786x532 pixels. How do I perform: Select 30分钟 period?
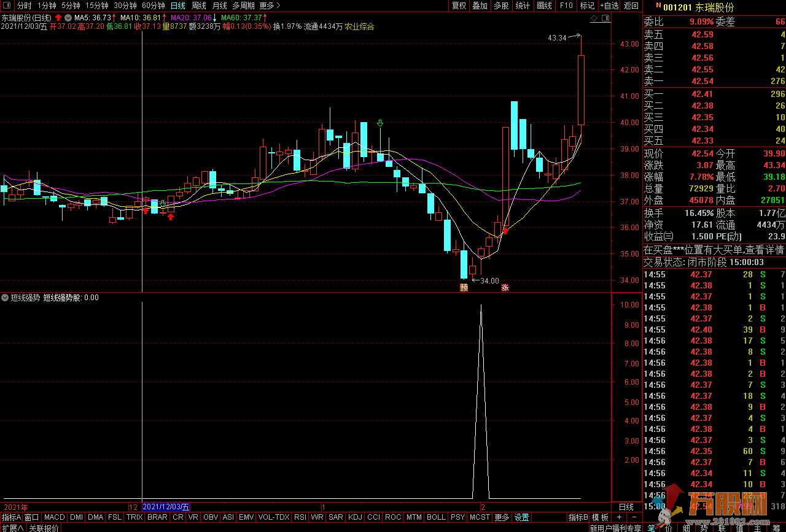click(125, 6)
